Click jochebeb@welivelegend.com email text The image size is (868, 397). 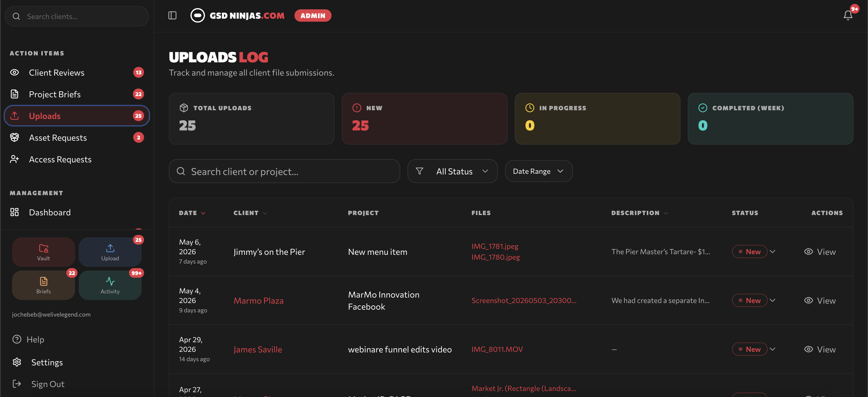pos(51,314)
